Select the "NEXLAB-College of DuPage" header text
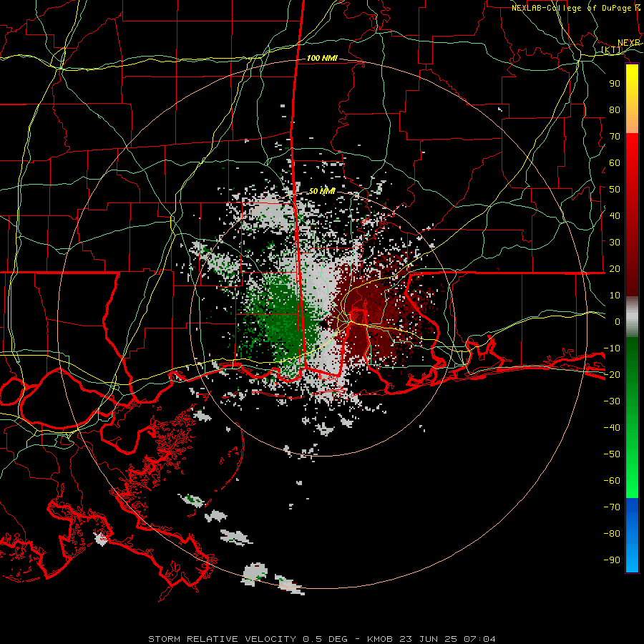Screen dimensions: 644x644 [572, 8]
